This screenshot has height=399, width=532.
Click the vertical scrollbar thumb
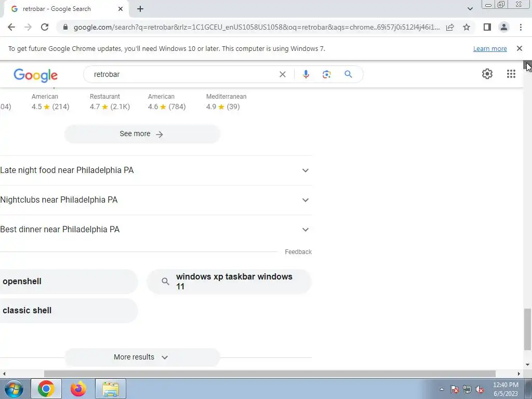point(527,329)
